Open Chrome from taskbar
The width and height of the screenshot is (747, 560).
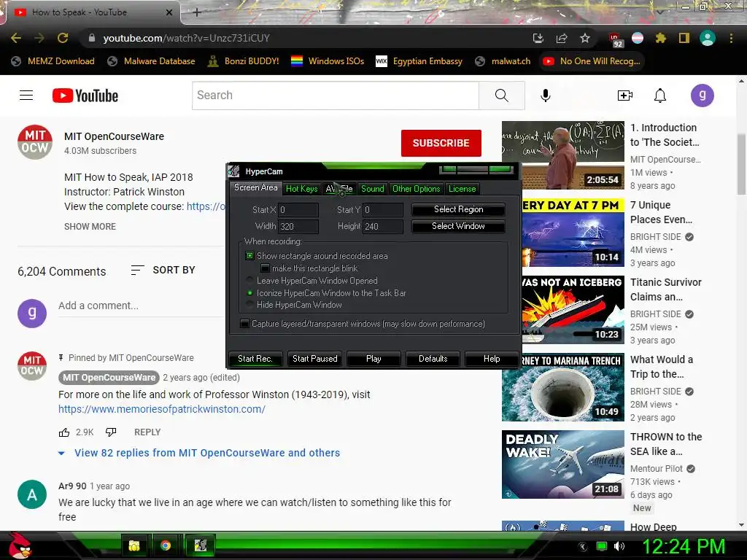pos(166,545)
